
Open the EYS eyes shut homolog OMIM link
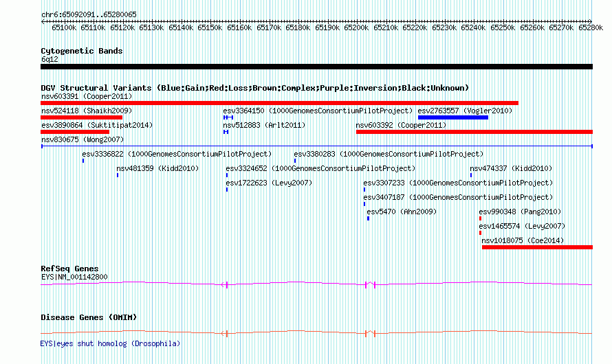point(110,343)
